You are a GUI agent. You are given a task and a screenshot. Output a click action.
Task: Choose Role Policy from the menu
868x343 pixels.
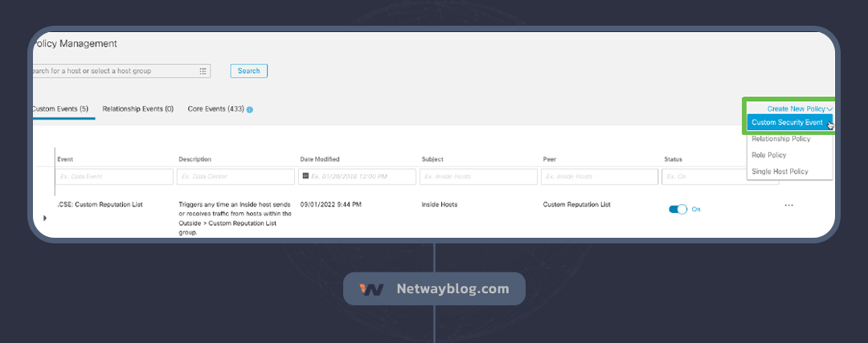768,155
